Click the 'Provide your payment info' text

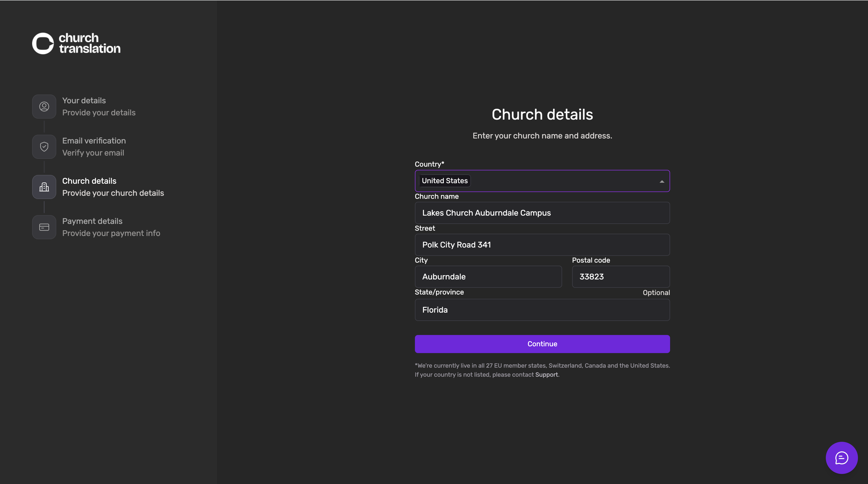click(x=111, y=233)
